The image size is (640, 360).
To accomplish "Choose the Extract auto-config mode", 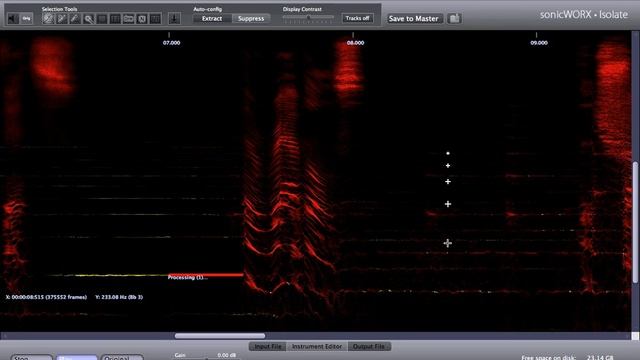I will pyautogui.click(x=212, y=18).
